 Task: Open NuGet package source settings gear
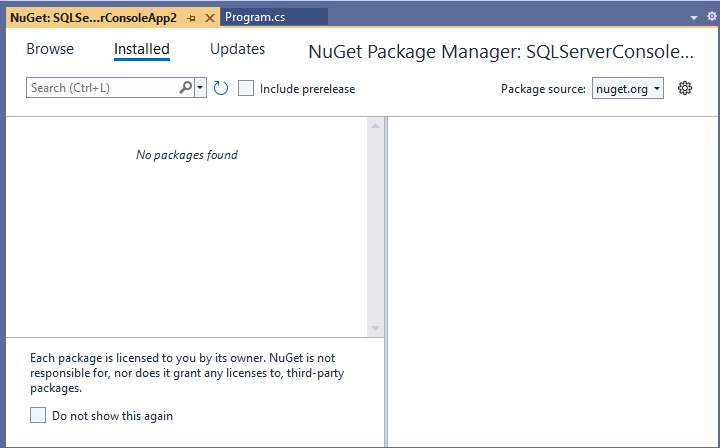tap(685, 88)
